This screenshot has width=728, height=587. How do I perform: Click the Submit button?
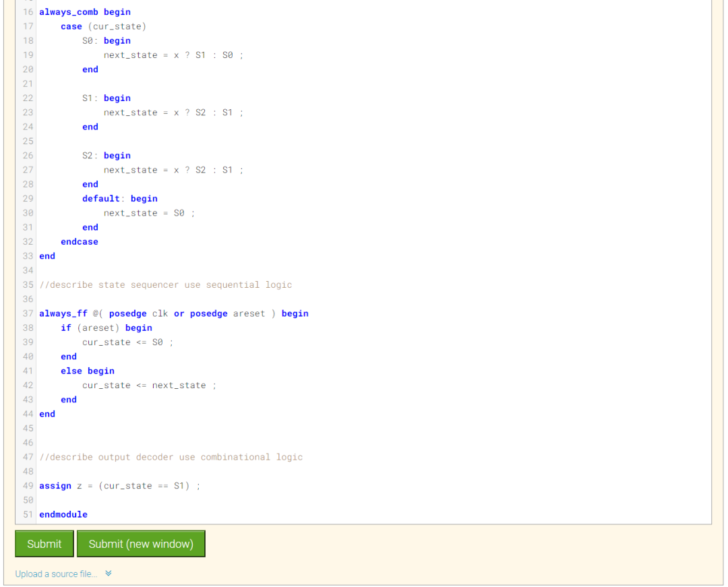coord(44,544)
